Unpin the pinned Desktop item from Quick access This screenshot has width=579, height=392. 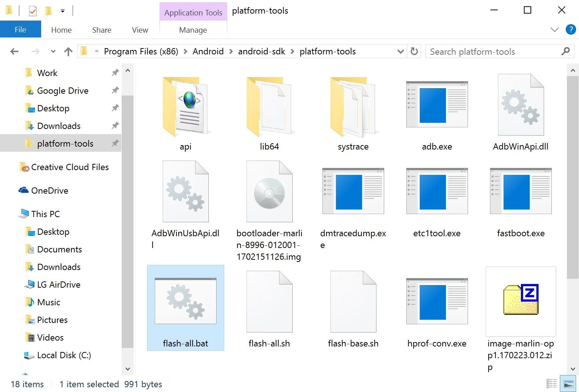point(115,108)
